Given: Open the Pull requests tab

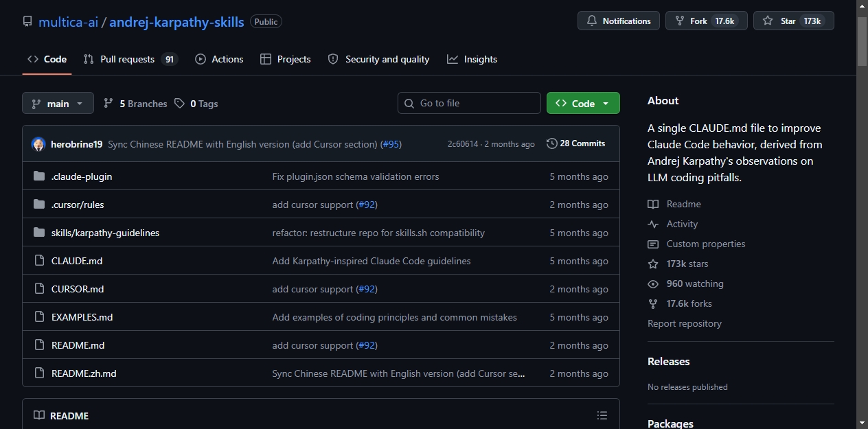Looking at the screenshot, I should pos(130,59).
